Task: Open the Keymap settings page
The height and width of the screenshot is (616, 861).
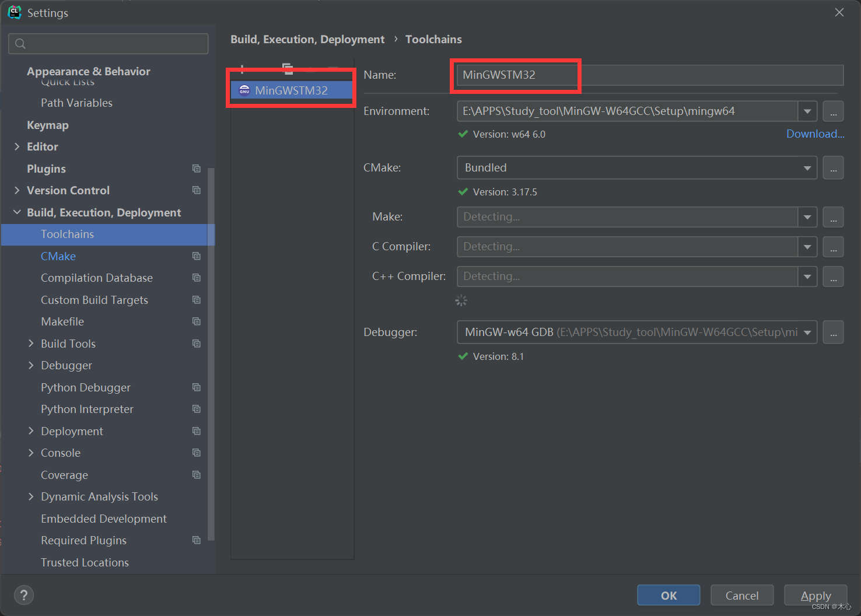Action: [x=48, y=125]
